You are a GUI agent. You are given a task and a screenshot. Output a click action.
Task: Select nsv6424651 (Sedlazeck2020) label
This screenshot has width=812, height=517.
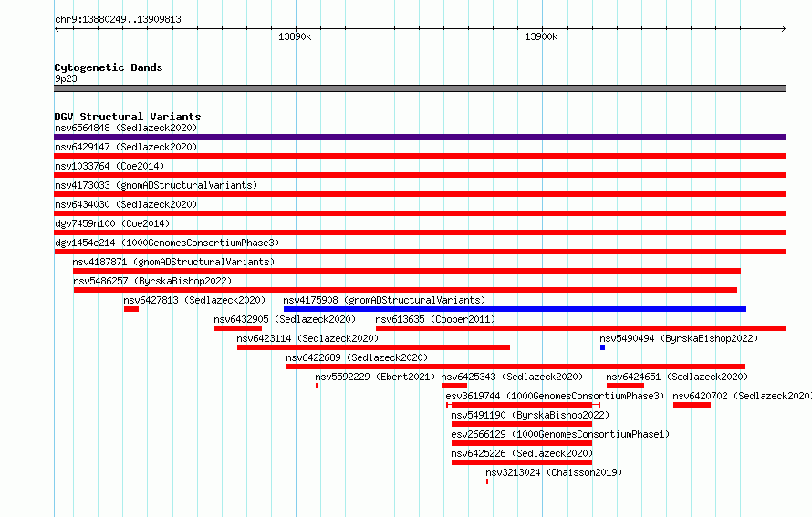(x=677, y=377)
